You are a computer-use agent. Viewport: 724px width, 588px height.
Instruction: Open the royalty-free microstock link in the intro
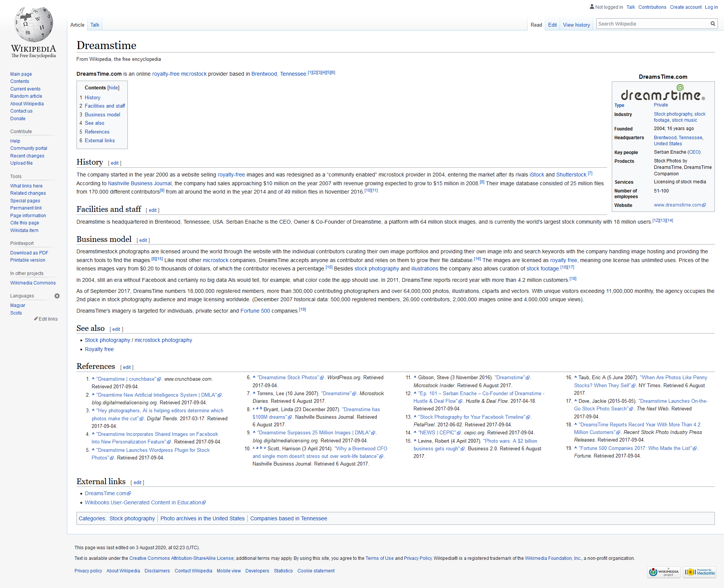(180, 74)
